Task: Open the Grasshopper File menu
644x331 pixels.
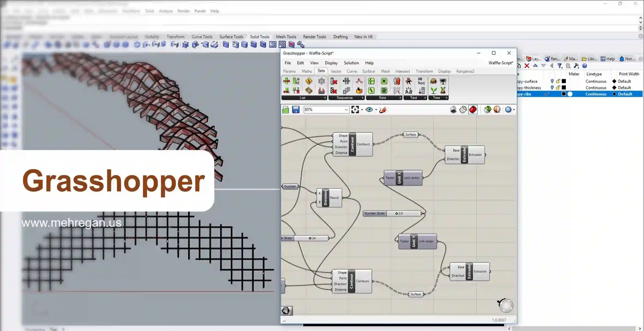Action: tap(288, 63)
